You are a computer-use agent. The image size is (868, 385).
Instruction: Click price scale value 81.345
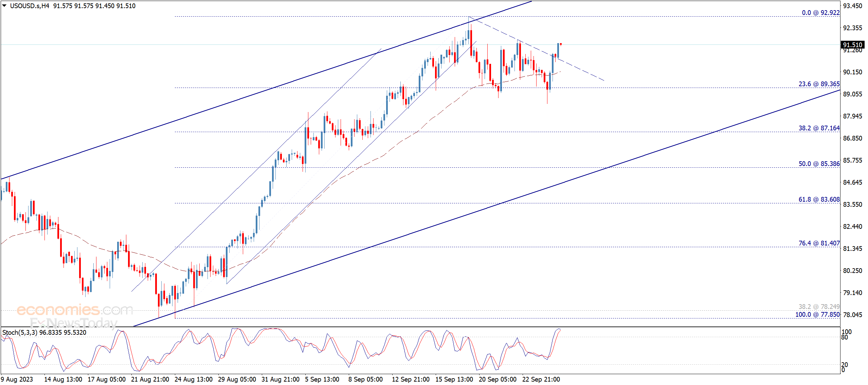852,249
